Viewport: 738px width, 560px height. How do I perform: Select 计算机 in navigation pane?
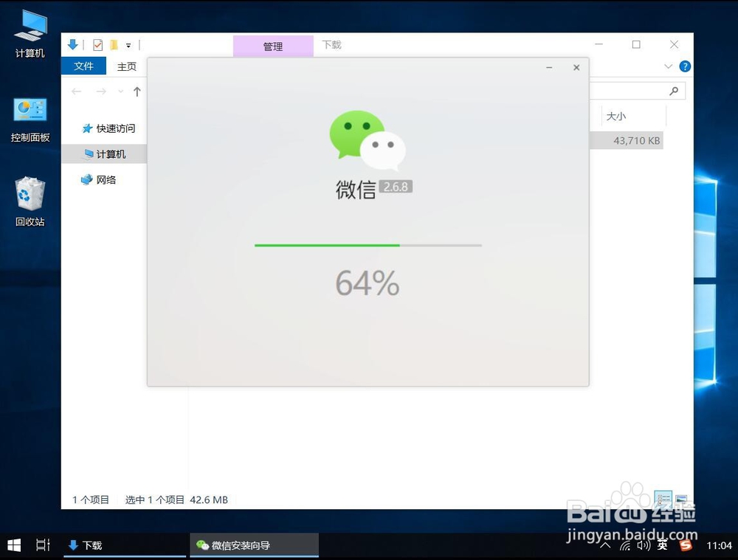pos(105,154)
